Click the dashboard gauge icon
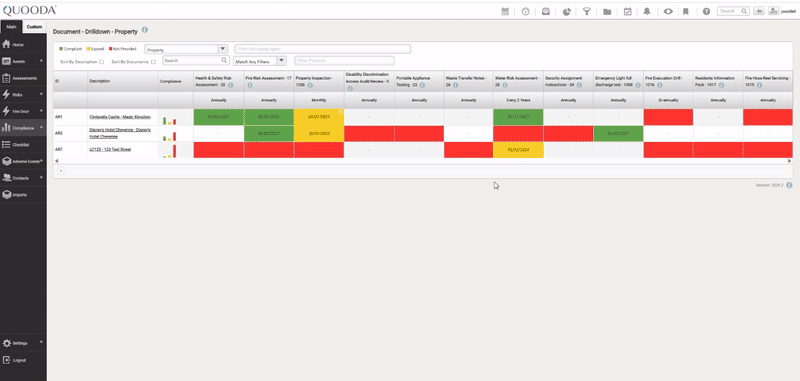 [526, 11]
